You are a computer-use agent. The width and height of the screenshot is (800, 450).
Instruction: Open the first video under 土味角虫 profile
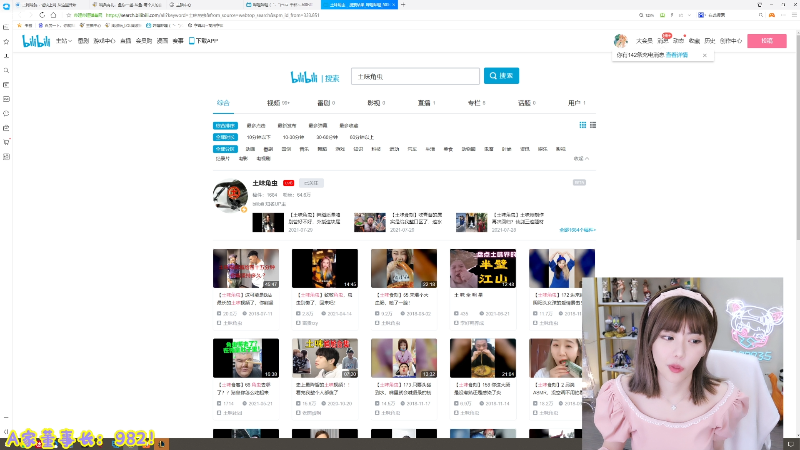pyautogui.click(x=268, y=222)
